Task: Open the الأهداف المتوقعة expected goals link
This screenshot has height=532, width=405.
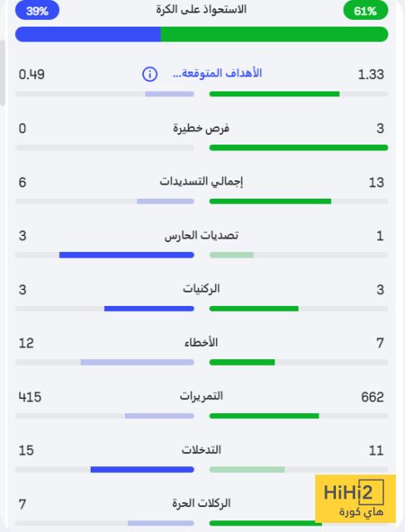Action: pos(217,74)
